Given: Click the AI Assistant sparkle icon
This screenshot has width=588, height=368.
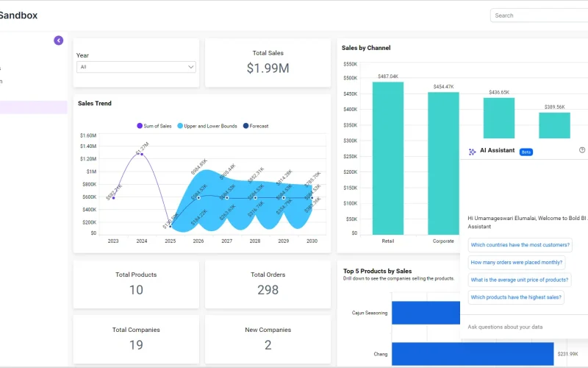Looking at the screenshot, I should pos(472,151).
